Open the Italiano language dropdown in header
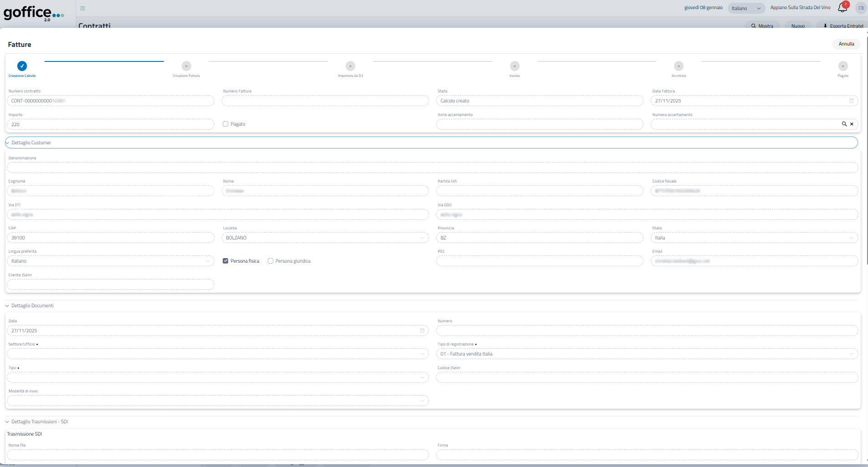Viewport: 868px width, 467px height. [x=746, y=8]
